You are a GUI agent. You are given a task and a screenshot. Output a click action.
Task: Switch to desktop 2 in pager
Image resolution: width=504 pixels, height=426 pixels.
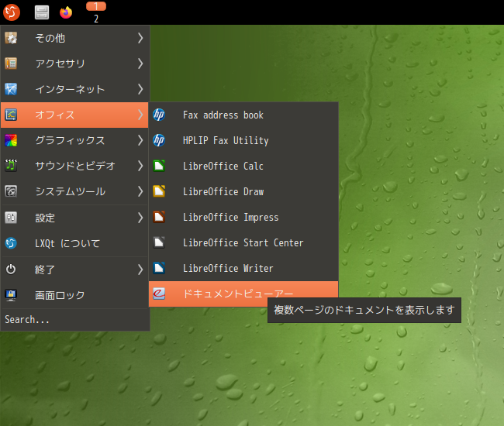96,19
